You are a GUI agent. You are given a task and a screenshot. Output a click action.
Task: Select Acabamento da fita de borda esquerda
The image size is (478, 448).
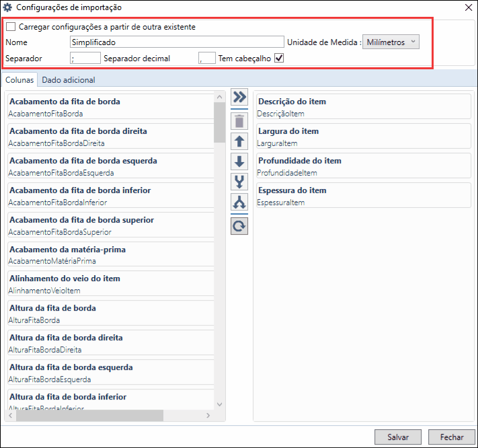[111, 165]
